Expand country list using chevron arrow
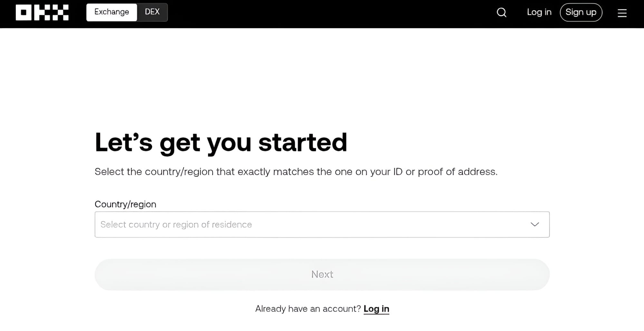644x331 pixels. click(535, 225)
